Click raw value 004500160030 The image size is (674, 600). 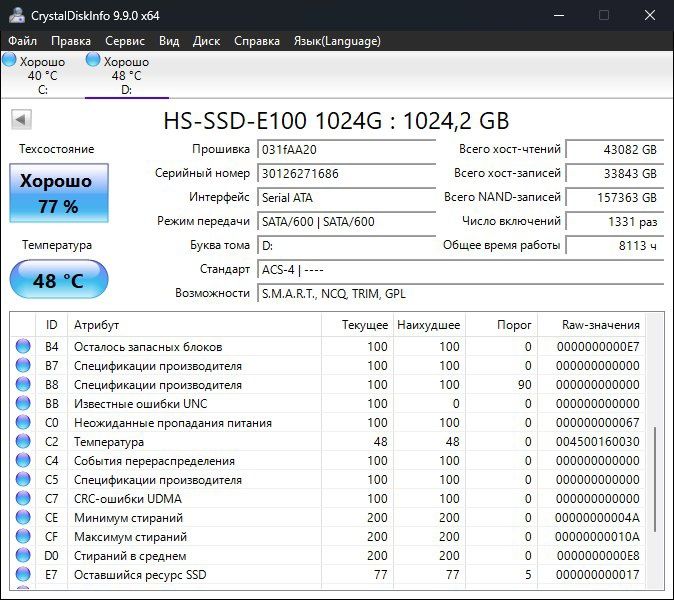[x=597, y=441]
